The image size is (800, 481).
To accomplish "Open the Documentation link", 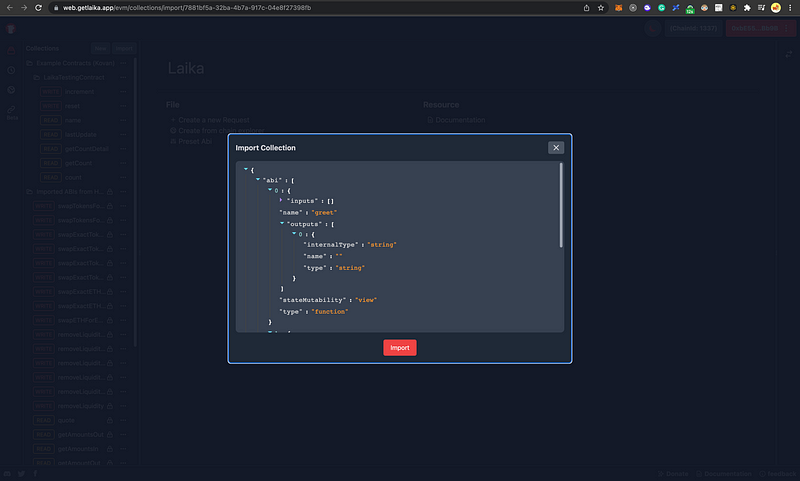I will coord(458,120).
